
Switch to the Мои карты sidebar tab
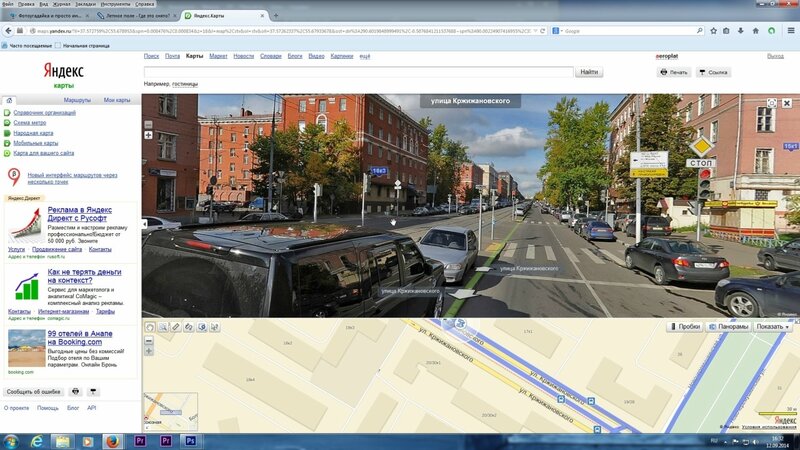pos(117,100)
